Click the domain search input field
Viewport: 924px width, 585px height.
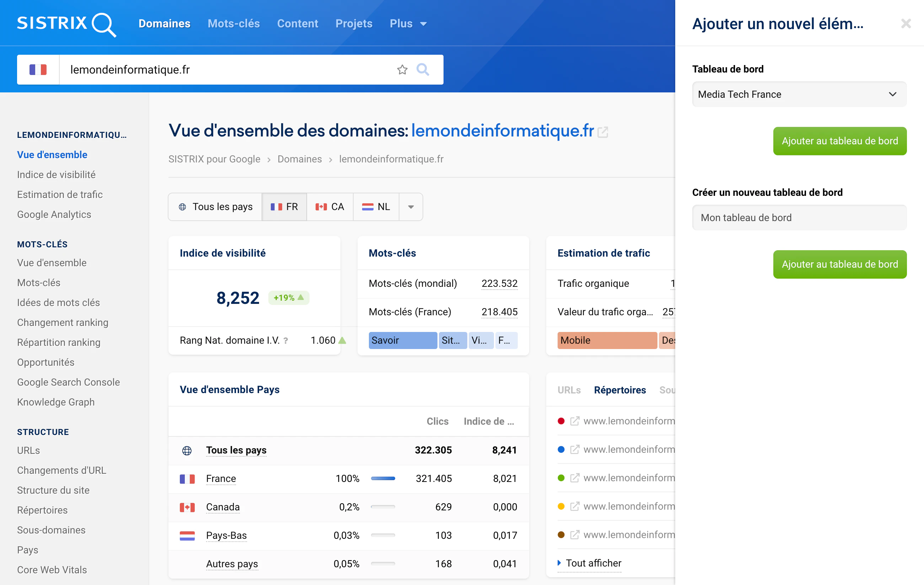[x=226, y=69]
